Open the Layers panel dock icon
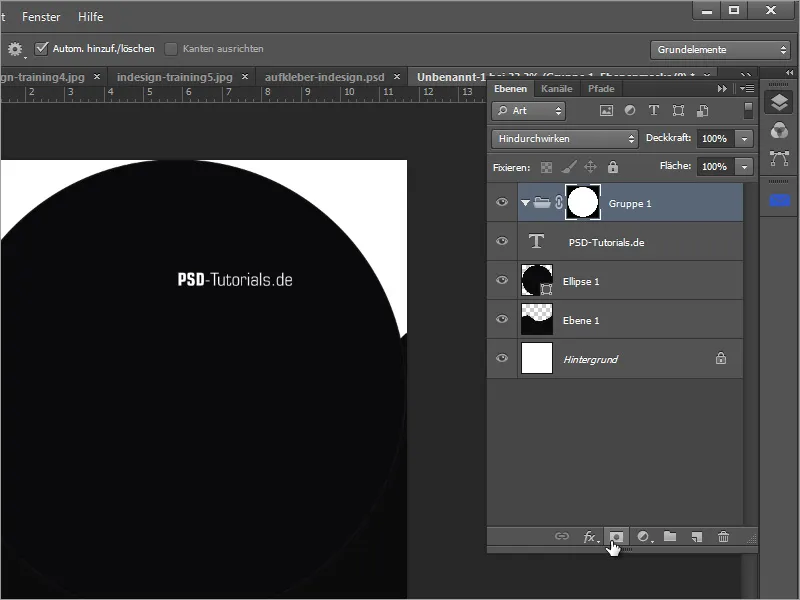 (779, 103)
